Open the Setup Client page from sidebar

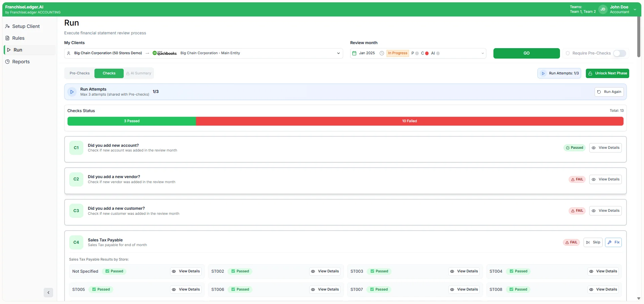coord(26,26)
